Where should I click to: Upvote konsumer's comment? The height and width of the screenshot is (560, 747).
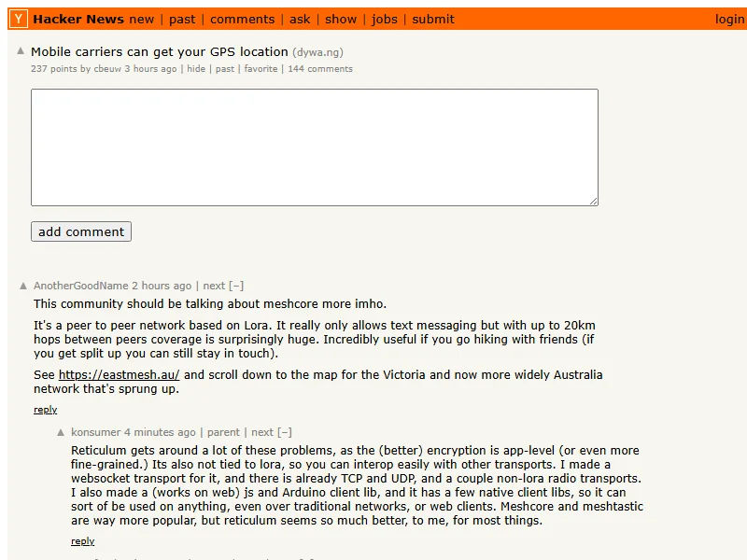61,433
